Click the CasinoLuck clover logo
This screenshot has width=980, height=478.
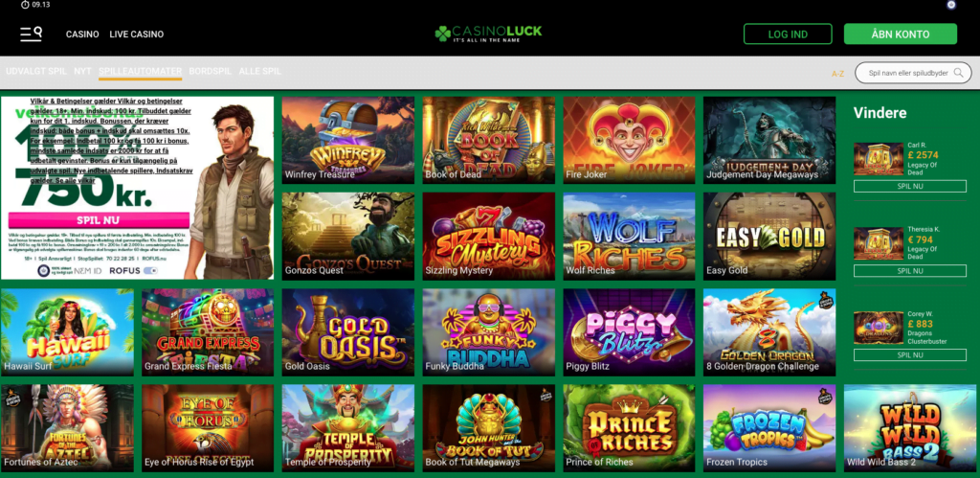[x=442, y=34]
